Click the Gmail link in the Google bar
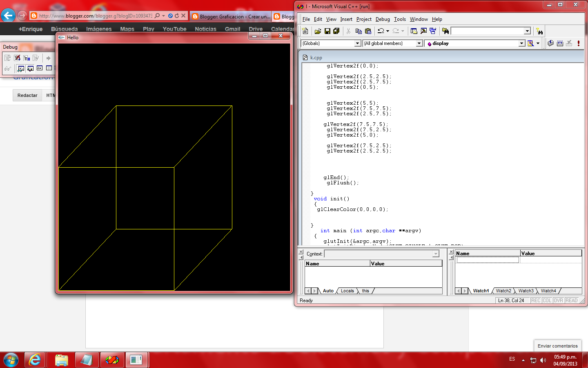Image resolution: width=588 pixels, height=368 pixels. (232, 29)
